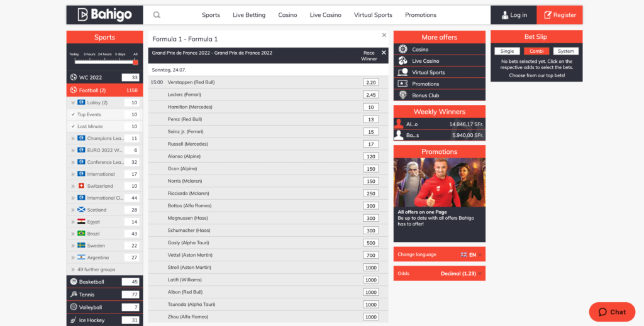
Task: Click the Live Casino icon in More offers
Action: (x=402, y=61)
